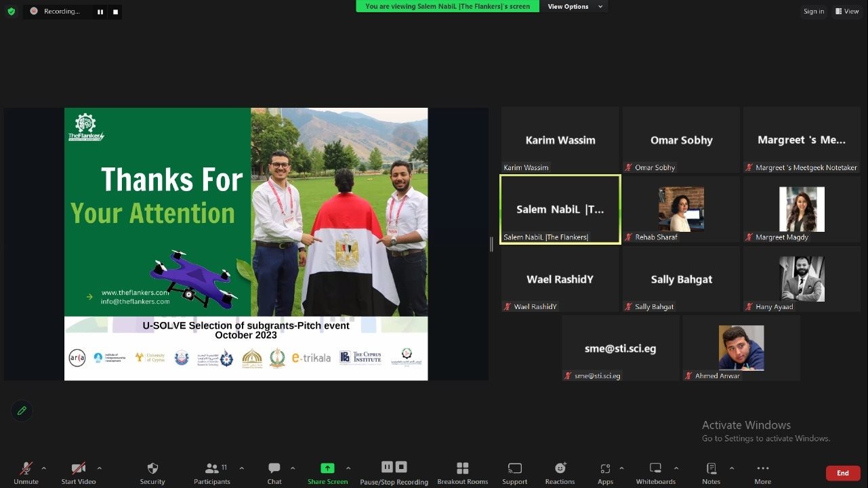Click the Share Screen icon
This screenshot has width=868, height=488.
327,468
